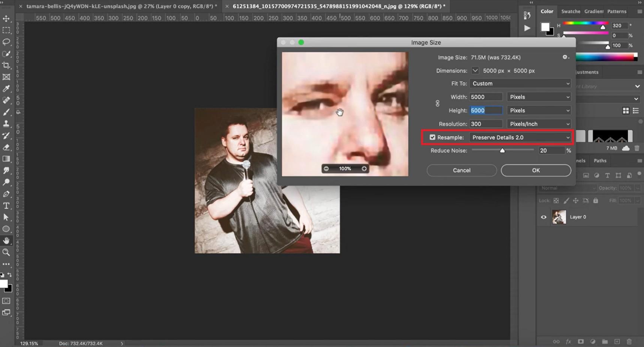Switch to the Paths tab
Screen dimensions: 644x347
click(600, 161)
